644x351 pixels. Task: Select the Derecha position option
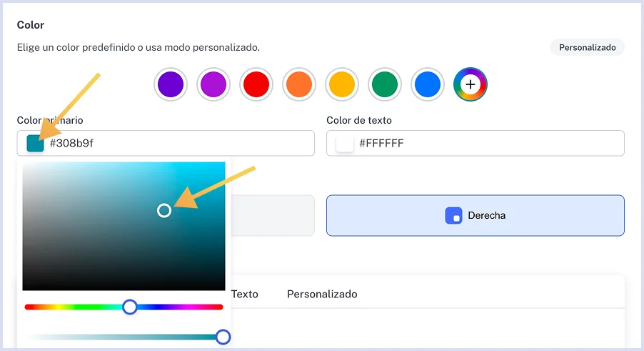pyautogui.click(x=475, y=215)
